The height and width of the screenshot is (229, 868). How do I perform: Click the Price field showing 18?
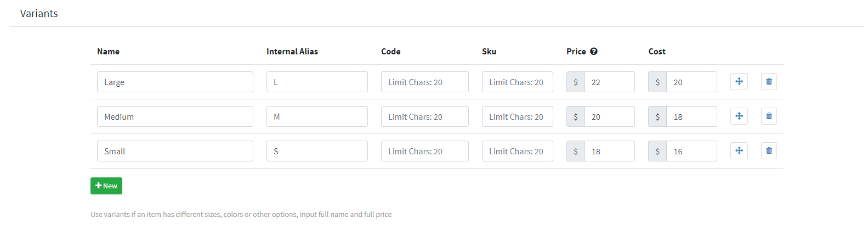[x=609, y=152]
